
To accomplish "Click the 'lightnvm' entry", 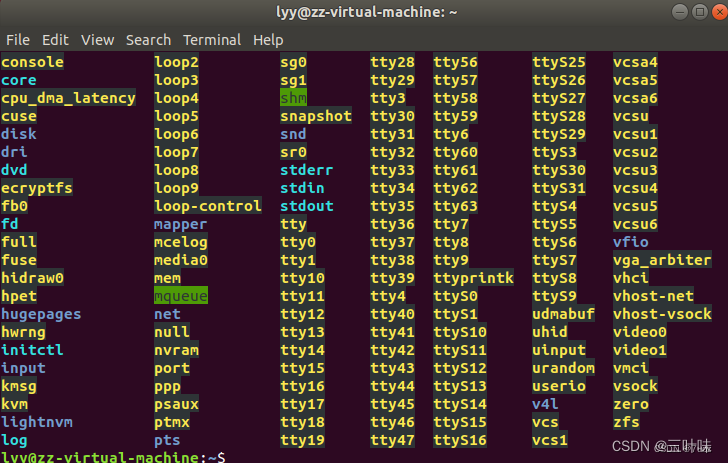I will (x=37, y=422).
